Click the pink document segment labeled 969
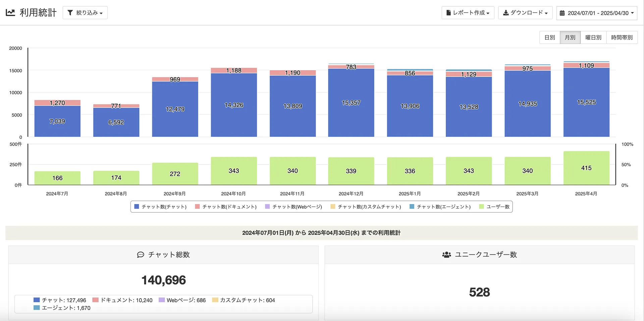 point(175,79)
